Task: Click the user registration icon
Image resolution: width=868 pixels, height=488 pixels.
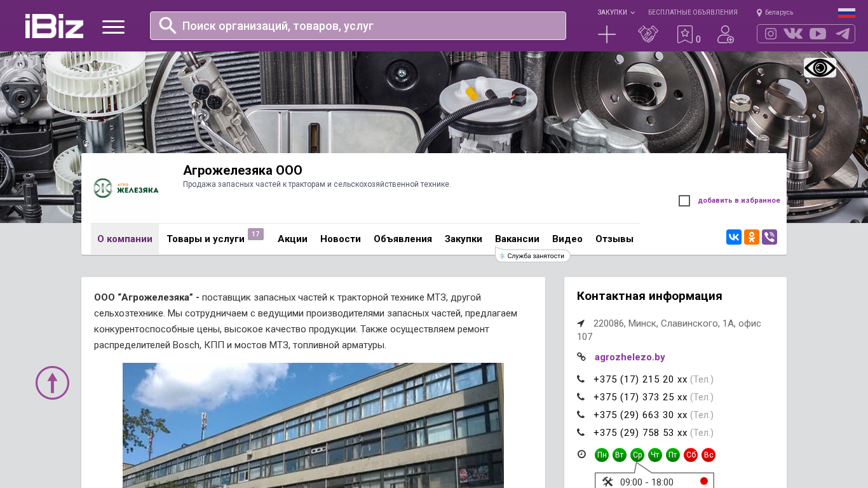Action: (726, 34)
